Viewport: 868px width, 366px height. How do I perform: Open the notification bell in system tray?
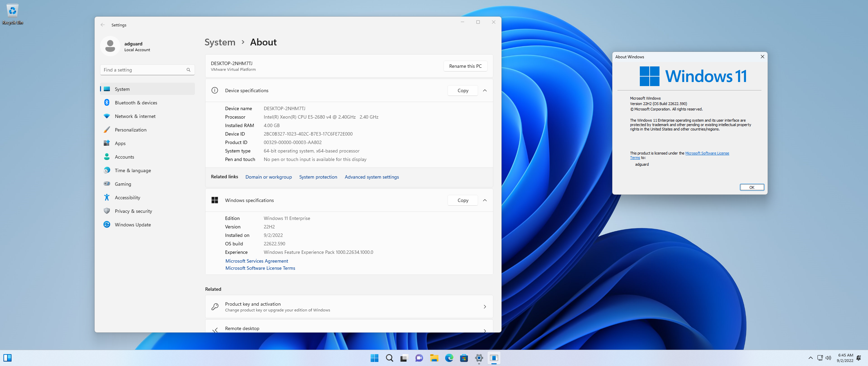(859, 358)
